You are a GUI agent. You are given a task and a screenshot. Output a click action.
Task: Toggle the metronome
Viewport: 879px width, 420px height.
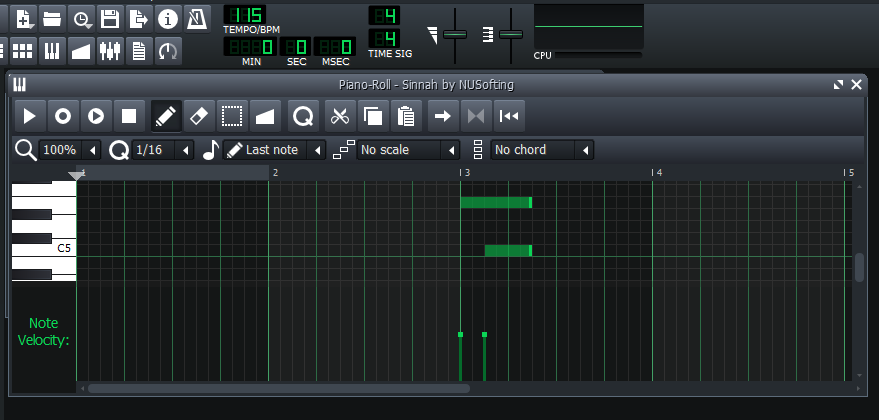coord(197,20)
